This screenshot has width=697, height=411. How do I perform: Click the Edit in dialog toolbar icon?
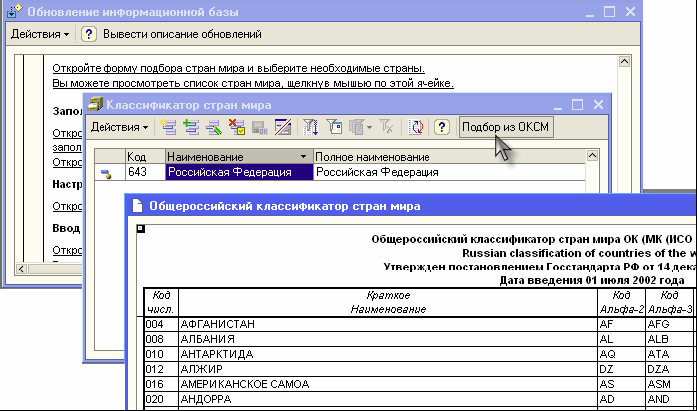point(282,127)
